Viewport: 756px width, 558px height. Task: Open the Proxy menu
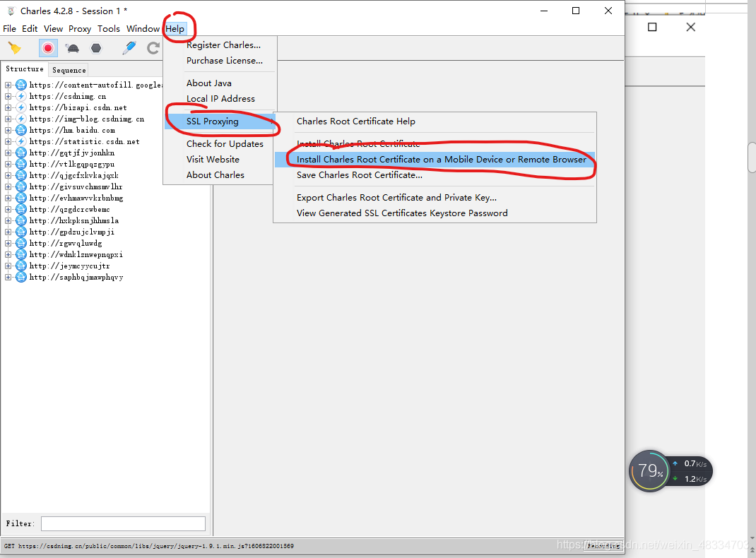[80, 28]
